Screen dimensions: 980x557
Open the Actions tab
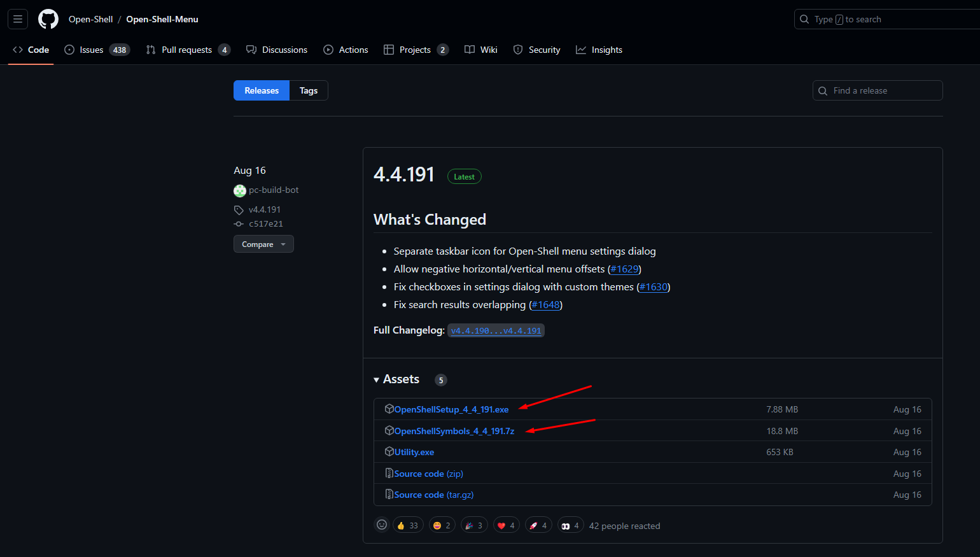pos(346,50)
